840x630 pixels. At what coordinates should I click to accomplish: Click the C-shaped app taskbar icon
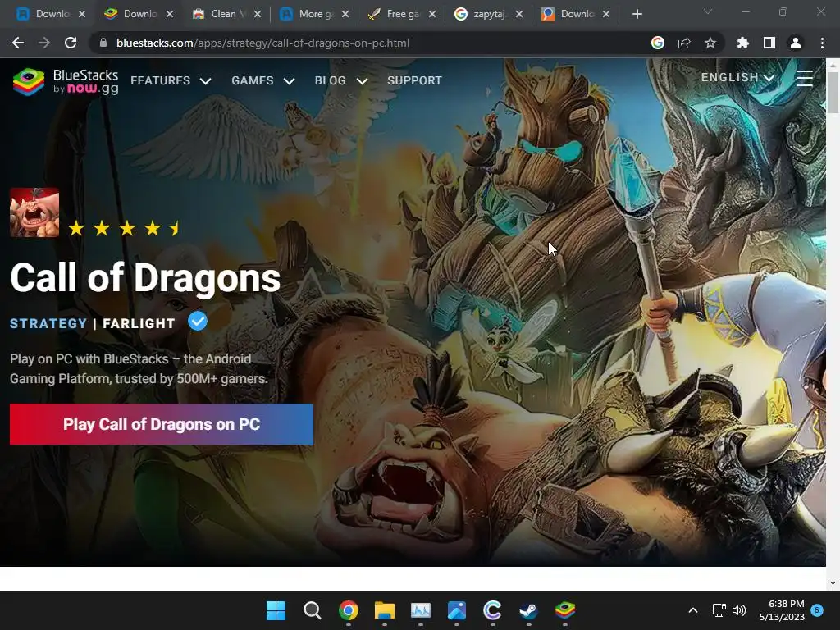click(492, 610)
